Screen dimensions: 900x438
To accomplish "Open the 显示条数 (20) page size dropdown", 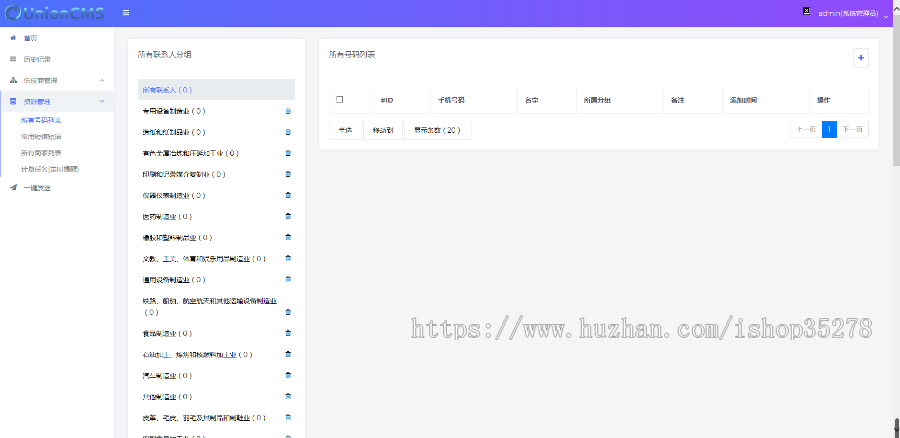I will [x=437, y=130].
